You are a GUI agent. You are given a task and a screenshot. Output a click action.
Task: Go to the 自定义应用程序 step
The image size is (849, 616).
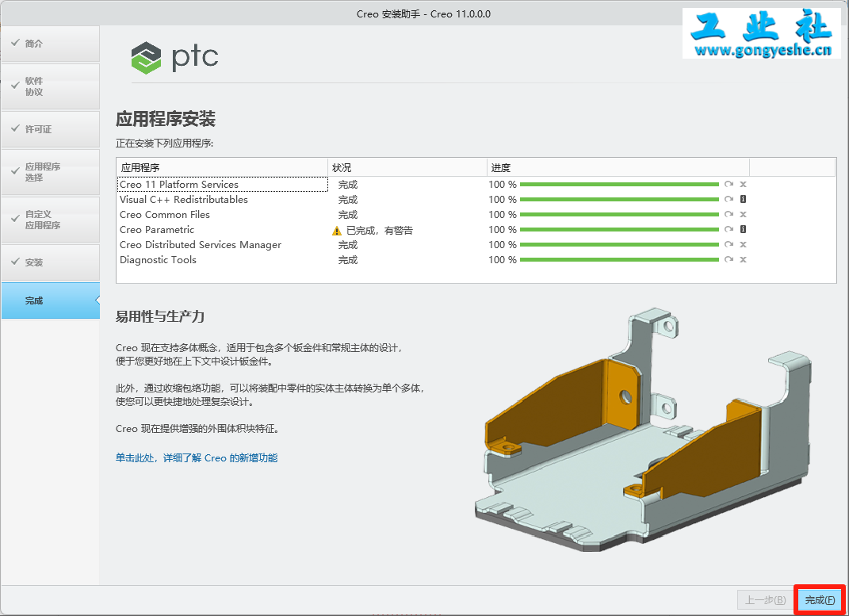(x=51, y=220)
